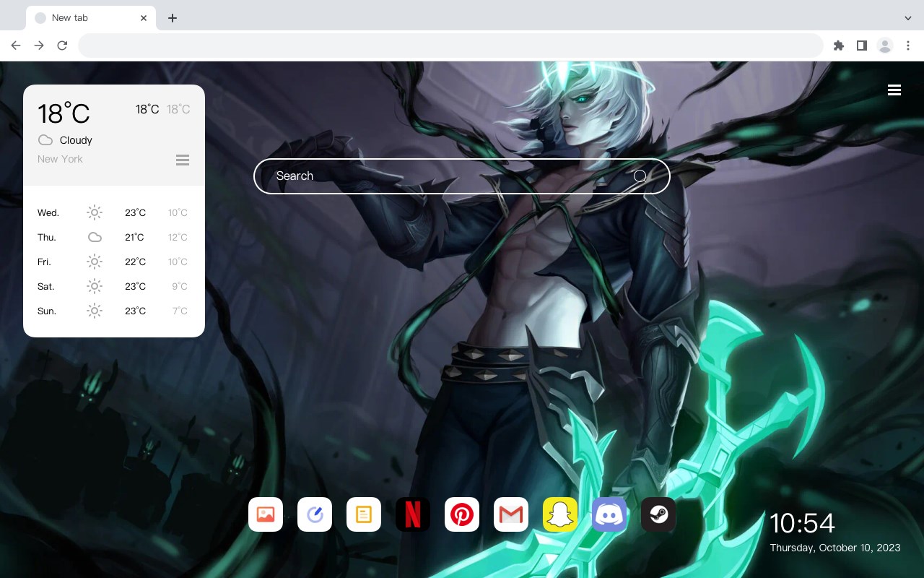This screenshot has height=578, width=924.
Task: Open the blue checkmark tasks shortcut
Action: pyautogui.click(x=315, y=514)
